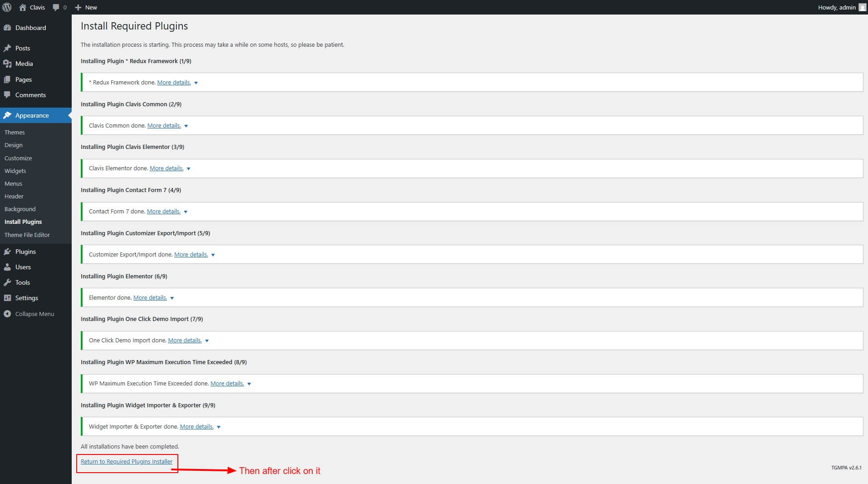Expand Widget Importer & Exporter details arrow

pos(219,427)
